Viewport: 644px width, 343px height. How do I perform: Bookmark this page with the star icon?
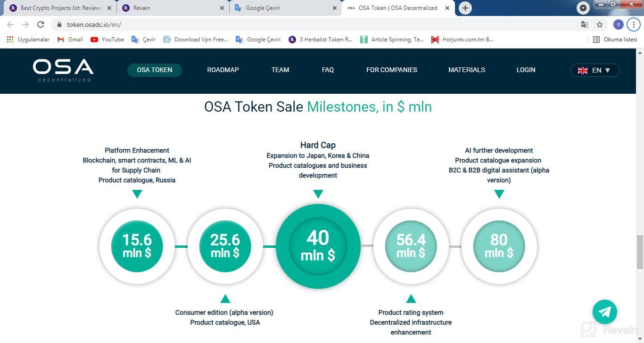(x=600, y=24)
